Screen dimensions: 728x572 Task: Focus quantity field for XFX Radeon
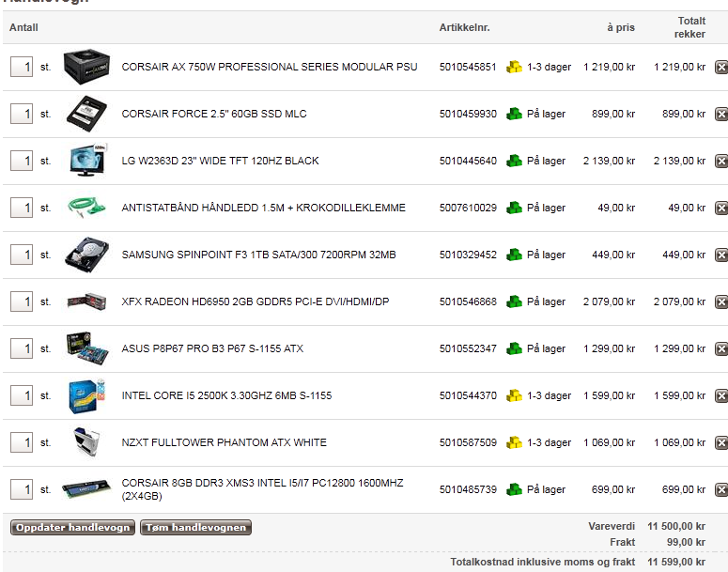(22, 301)
